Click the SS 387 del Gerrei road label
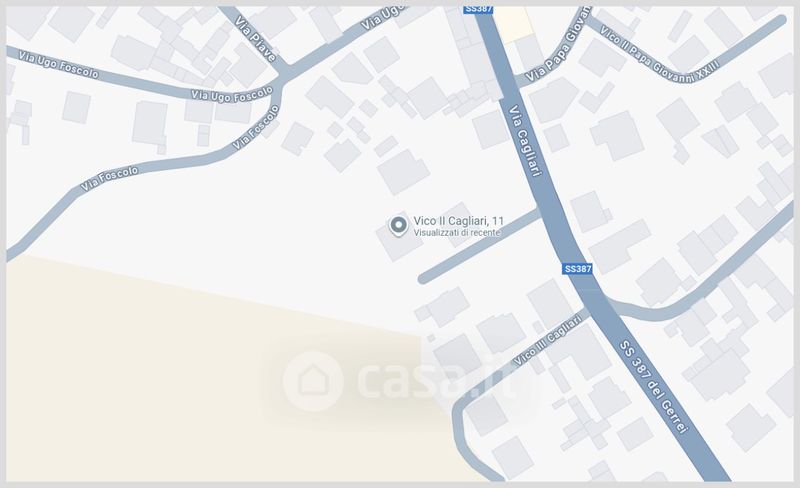The width and height of the screenshot is (800, 488). click(x=654, y=386)
